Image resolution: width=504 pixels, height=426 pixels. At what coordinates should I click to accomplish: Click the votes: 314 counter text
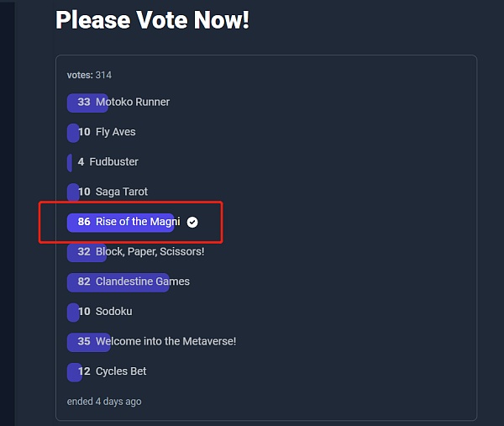89,76
